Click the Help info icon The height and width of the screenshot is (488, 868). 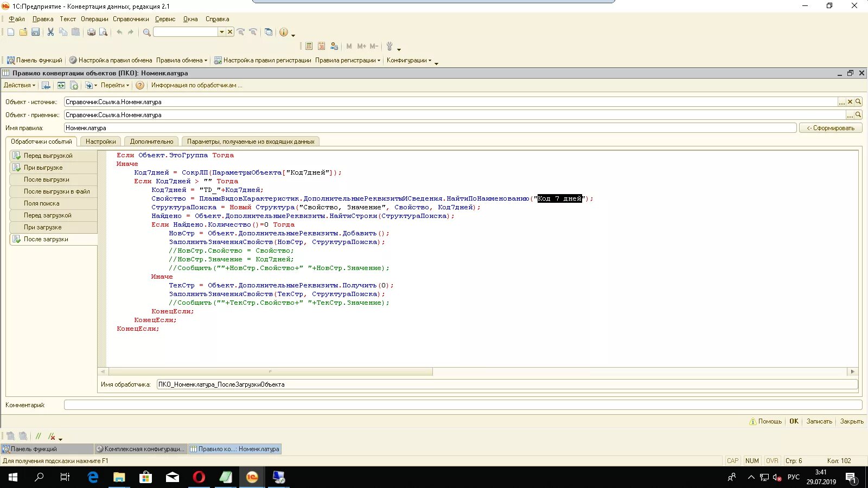click(x=284, y=33)
